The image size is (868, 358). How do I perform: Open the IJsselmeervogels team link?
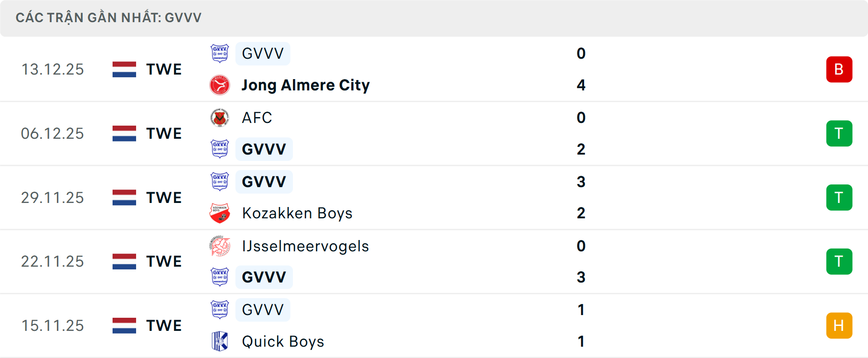306,246
